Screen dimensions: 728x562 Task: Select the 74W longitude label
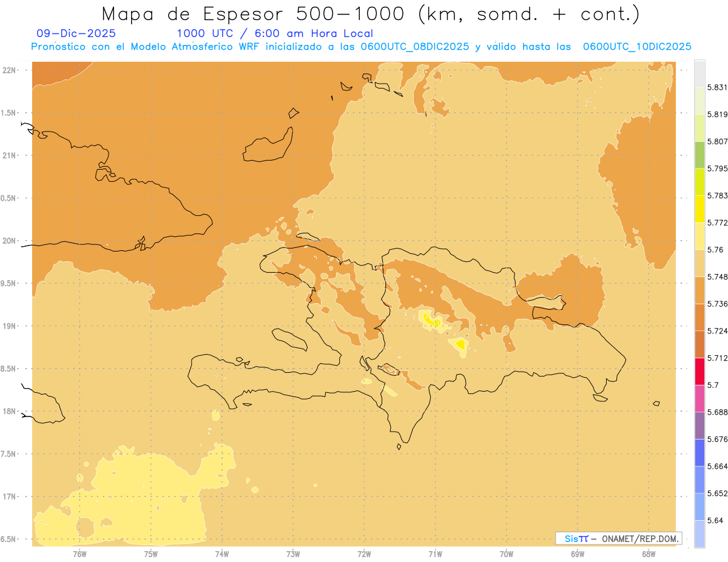(x=222, y=554)
